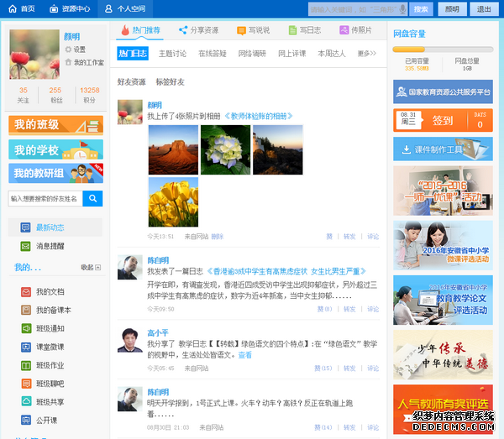The image size is (504, 439).
Task: Select the 标签好友 filter
Action: click(170, 82)
